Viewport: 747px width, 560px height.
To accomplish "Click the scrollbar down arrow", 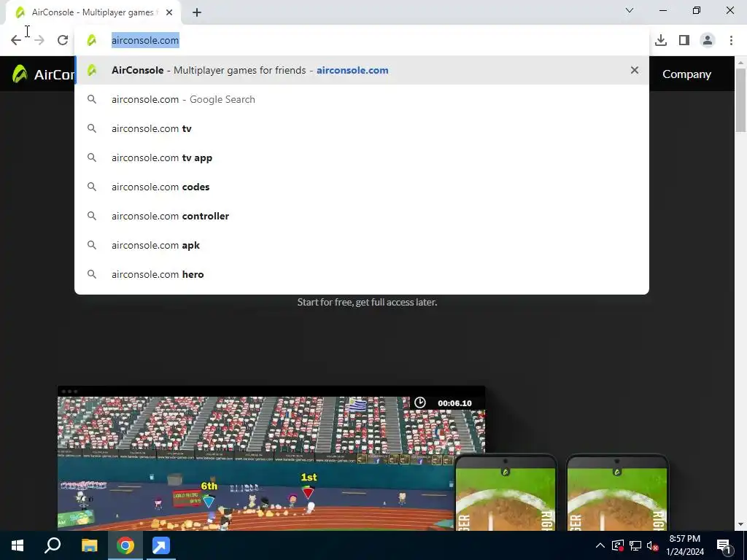I will [741, 524].
